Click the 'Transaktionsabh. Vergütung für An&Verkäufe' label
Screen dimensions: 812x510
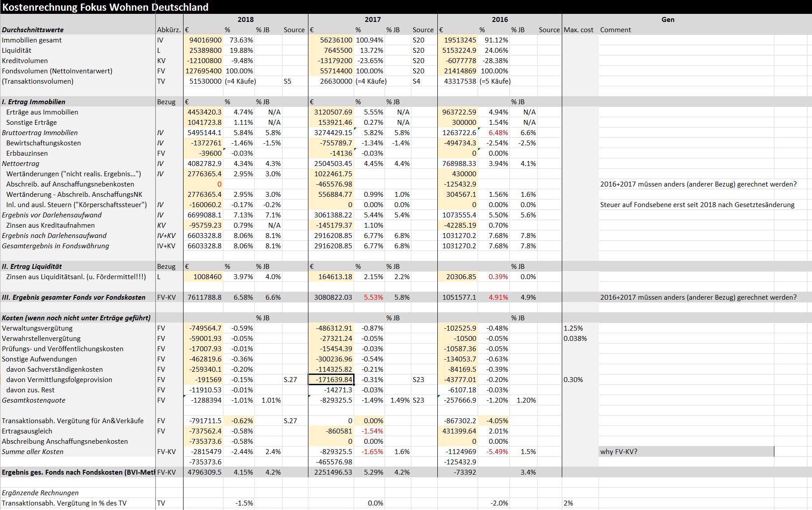(73, 421)
